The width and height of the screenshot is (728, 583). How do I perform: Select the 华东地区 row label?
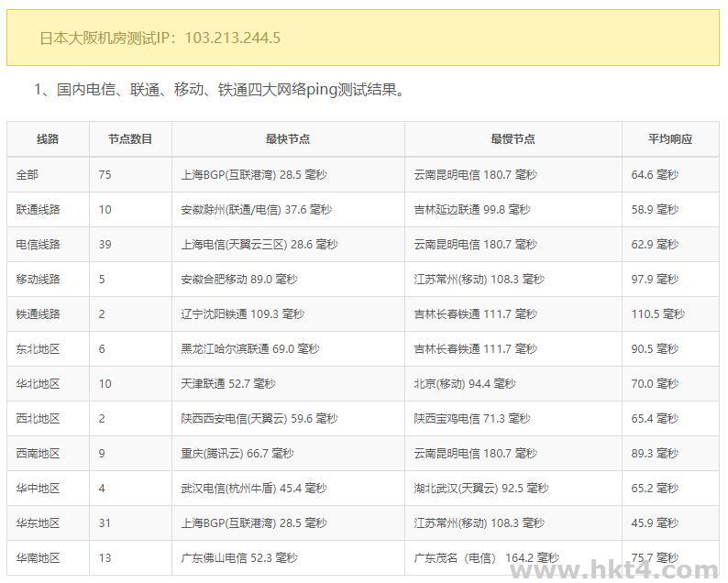39,523
